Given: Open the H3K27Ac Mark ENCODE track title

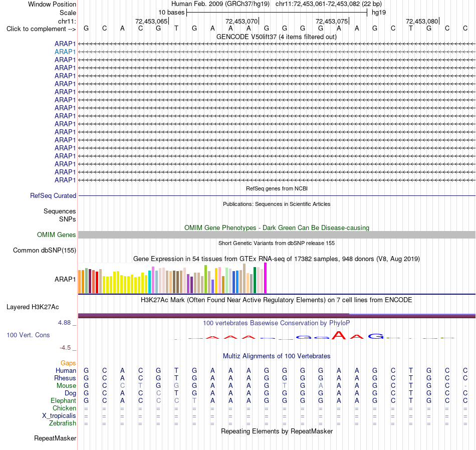Looking at the screenshot, I should pos(277,300).
